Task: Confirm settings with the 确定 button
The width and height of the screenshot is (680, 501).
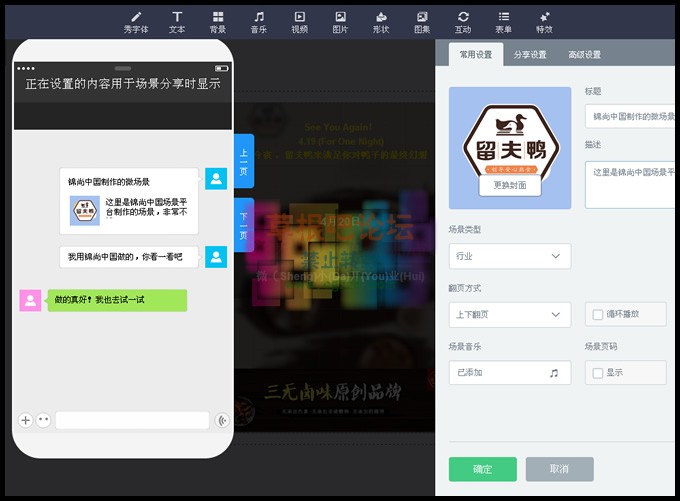Action: [483, 469]
